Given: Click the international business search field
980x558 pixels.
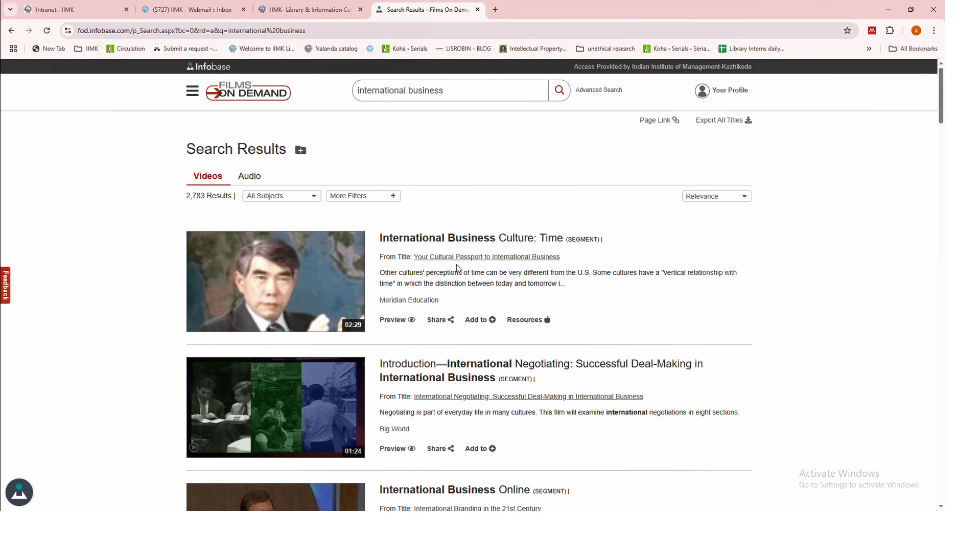Looking at the screenshot, I should 450,91.
